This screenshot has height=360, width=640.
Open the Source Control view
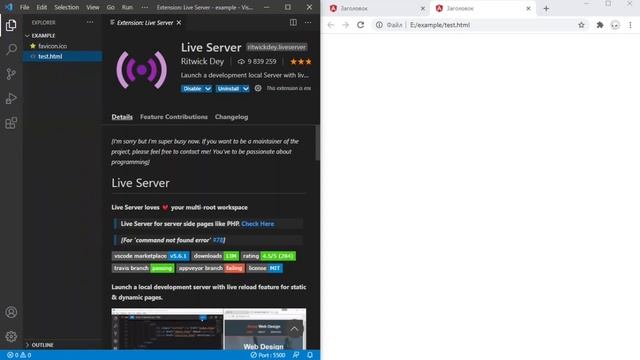(11, 74)
